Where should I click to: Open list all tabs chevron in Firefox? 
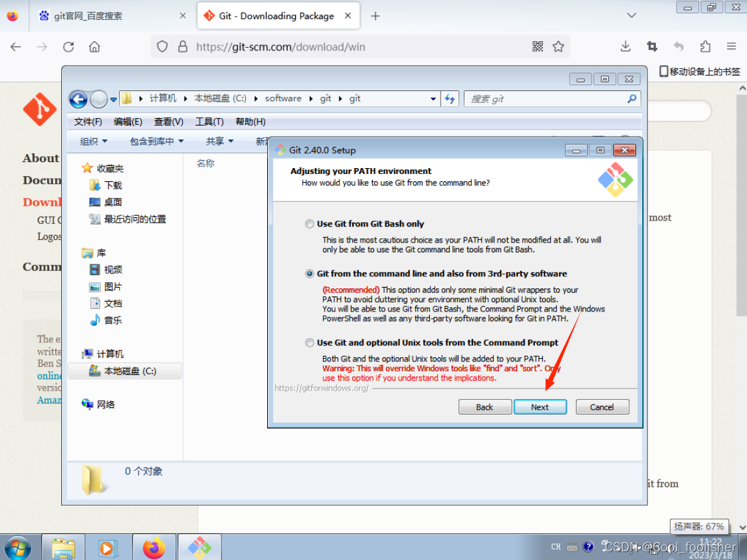632,16
